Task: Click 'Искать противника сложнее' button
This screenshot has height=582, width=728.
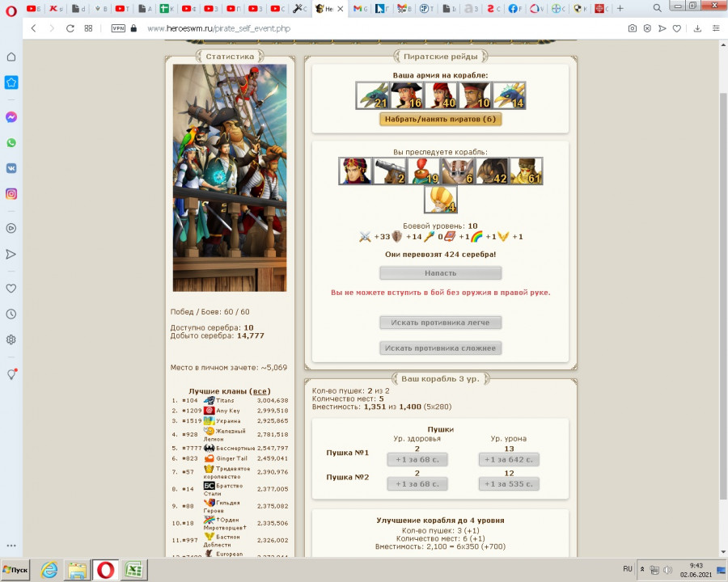Action: [441, 348]
